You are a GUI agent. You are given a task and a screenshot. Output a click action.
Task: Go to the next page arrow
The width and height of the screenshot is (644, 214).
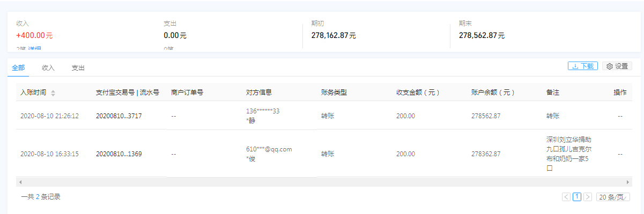pos(588,197)
